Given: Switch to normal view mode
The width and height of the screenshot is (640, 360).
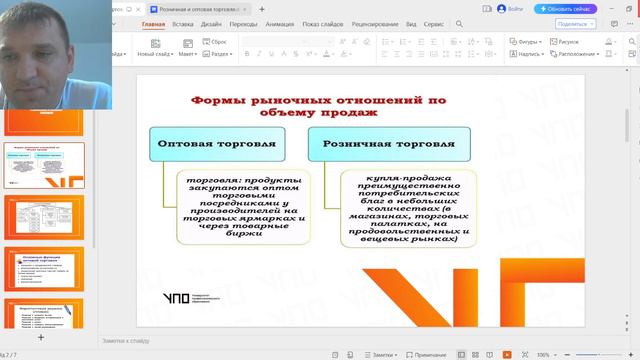Looking at the screenshot, I should click(461, 355).
